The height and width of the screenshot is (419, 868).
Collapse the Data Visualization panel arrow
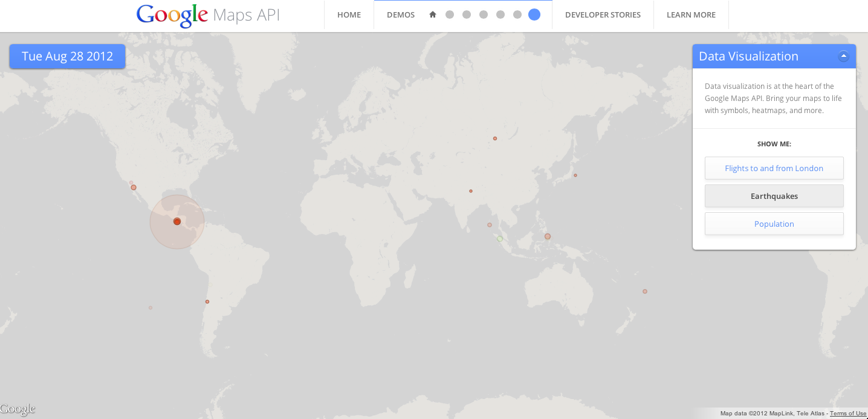point(844,56)
